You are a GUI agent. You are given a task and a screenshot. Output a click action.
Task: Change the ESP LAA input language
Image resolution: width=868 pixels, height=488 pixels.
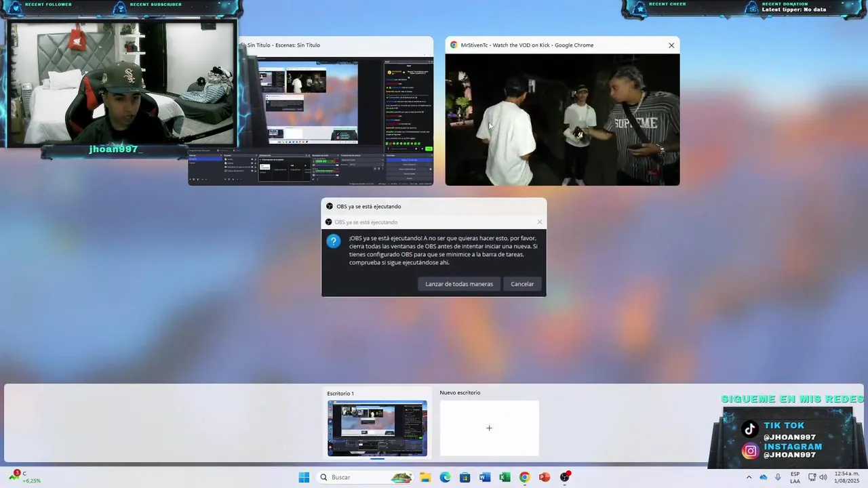795,477
